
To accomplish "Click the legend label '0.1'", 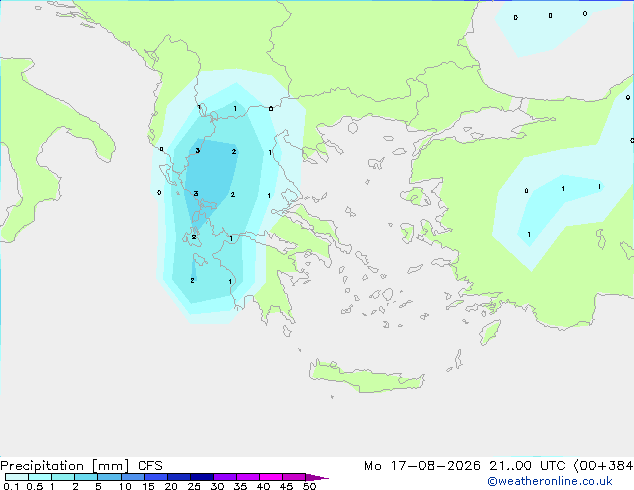I will 11,486.
